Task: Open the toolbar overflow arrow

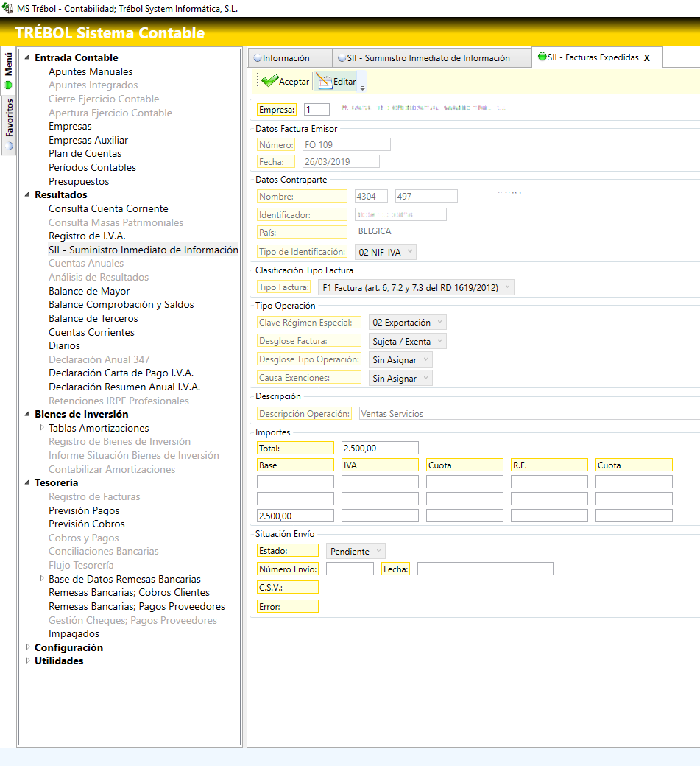Action: (362, 88)
